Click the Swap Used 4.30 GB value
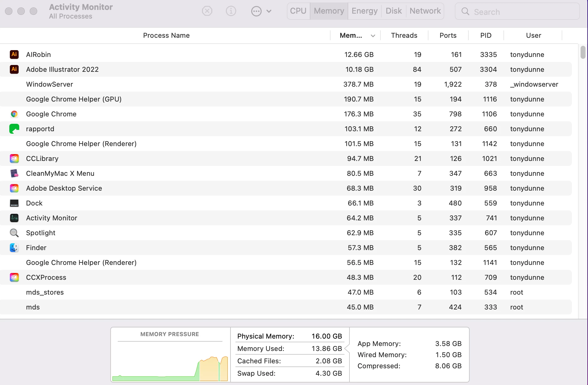Screen dimensions: 588x385 [329, 373]
